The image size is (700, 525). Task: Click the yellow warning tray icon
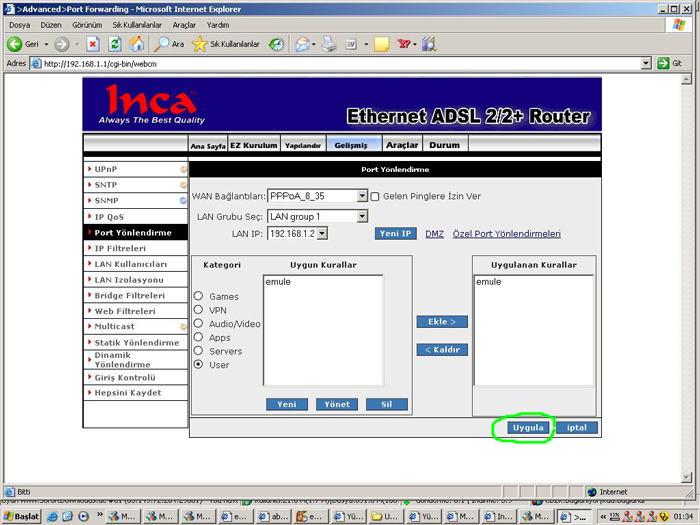pos(664,517)
